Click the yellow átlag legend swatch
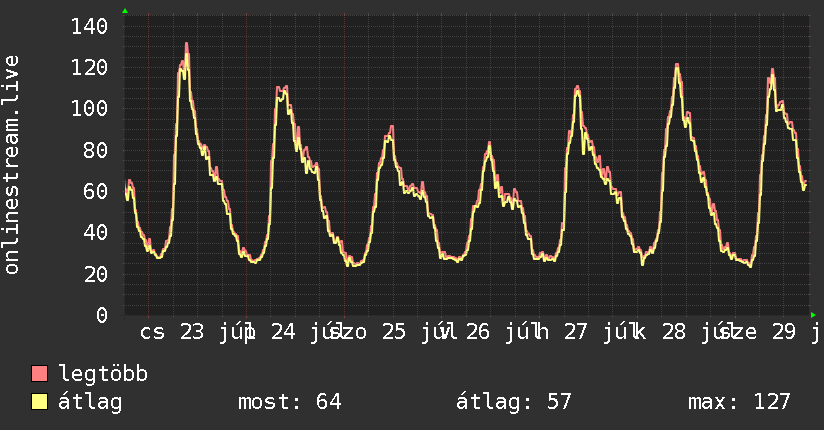Viewport: 824px width, 430px height. (39, 402)
